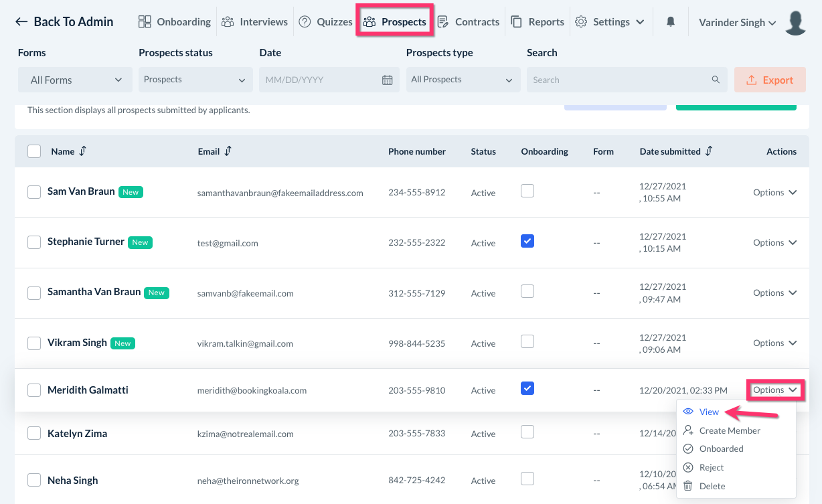Toggle the select-all checkbox in header
The height and width of the screenshot is (504, 822).
(x=34, y=151)
